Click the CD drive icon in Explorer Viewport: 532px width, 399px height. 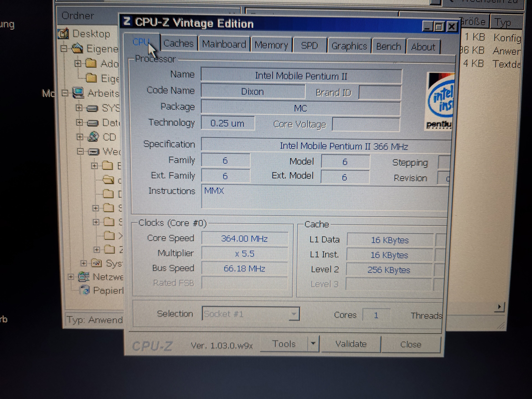click(93, 137)
